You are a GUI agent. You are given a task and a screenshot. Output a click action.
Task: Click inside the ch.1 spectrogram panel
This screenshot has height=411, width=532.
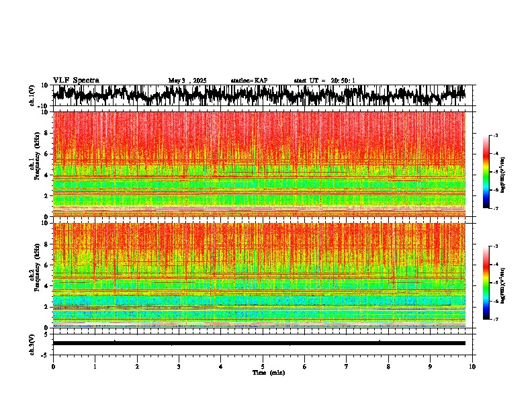click(x=259, y=164)
